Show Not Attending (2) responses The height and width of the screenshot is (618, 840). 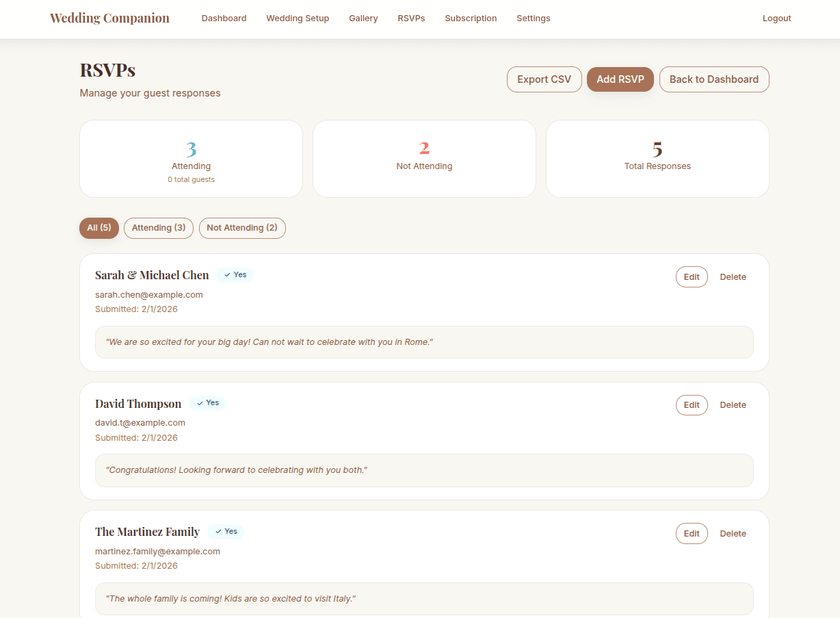242,228
